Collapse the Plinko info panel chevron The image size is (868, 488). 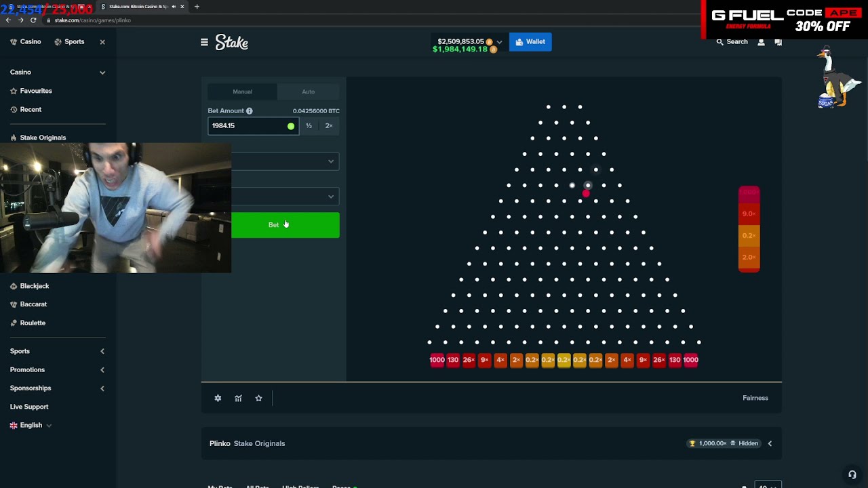[770, 443]
